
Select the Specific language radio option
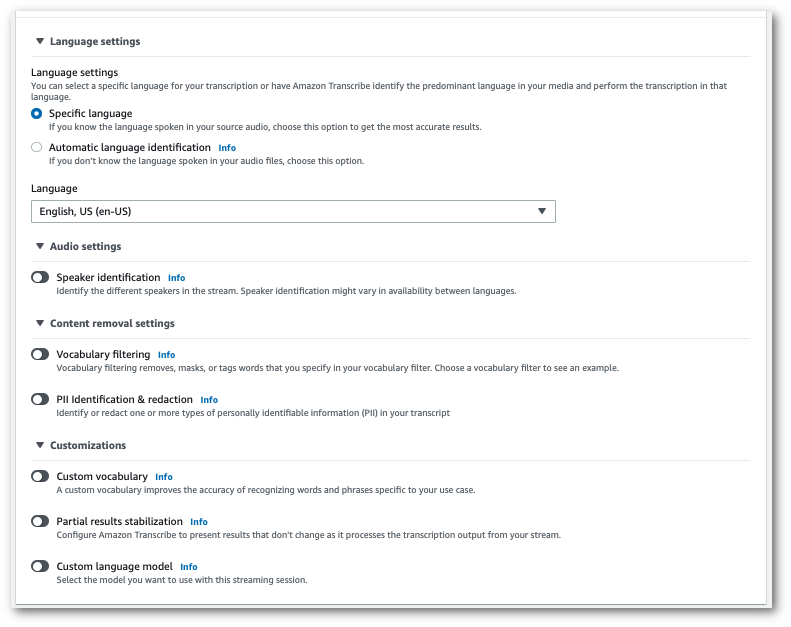click(x=37, y=114)
